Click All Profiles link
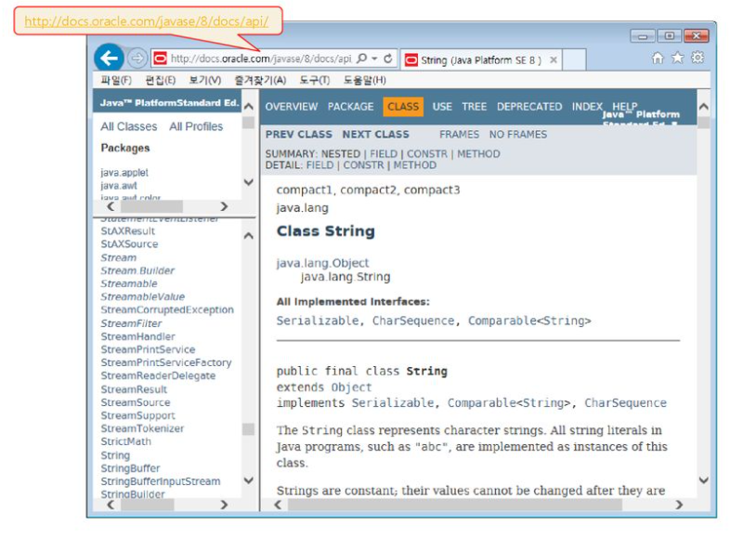 click(196, 126)
